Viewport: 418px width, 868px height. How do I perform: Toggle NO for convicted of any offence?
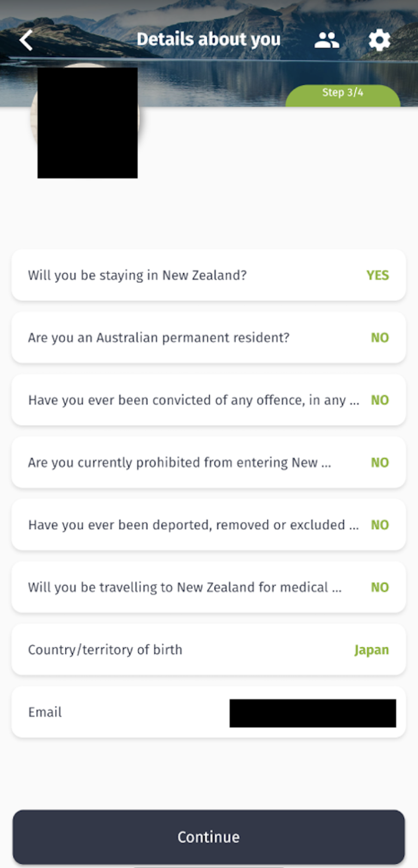click(379, 400)
